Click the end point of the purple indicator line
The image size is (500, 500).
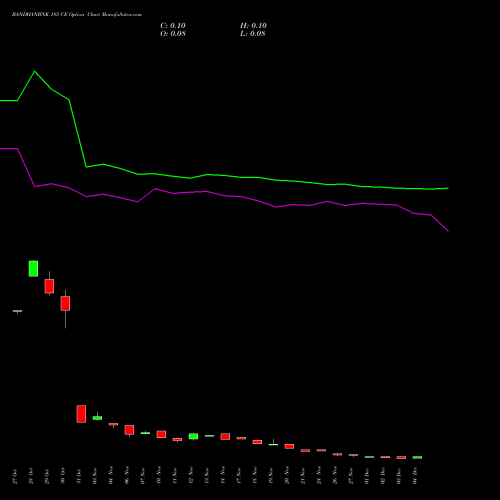(448, 231)
